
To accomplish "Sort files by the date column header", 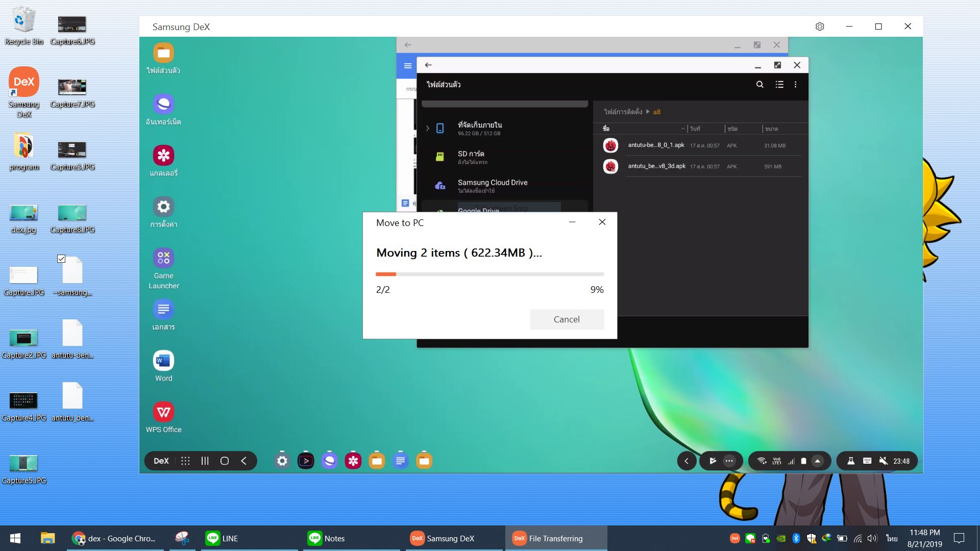I will pyautogui.click(x=706, y=129).
